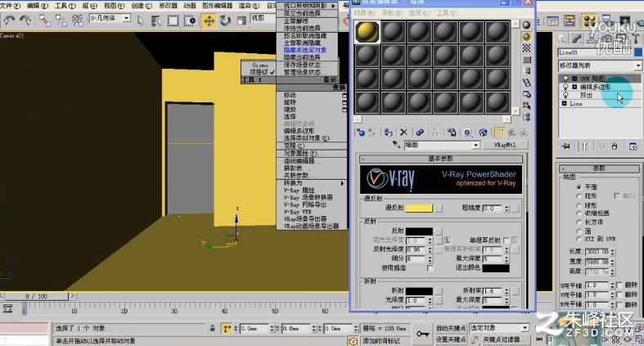Select the 球形 mapping radio button

pos(579,204)
